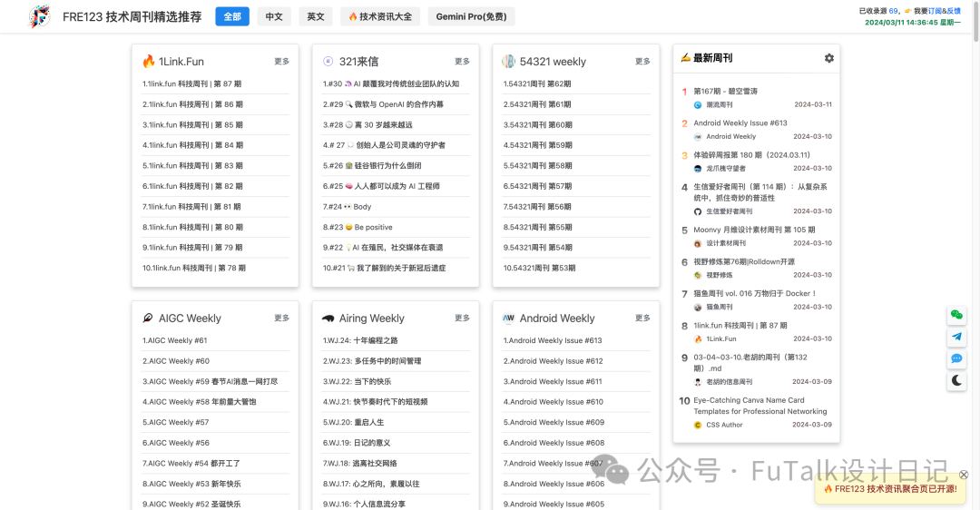Click the 54321 weekly card icon
This screenshot has width=980, height=510.
click(x=508, y=61)
